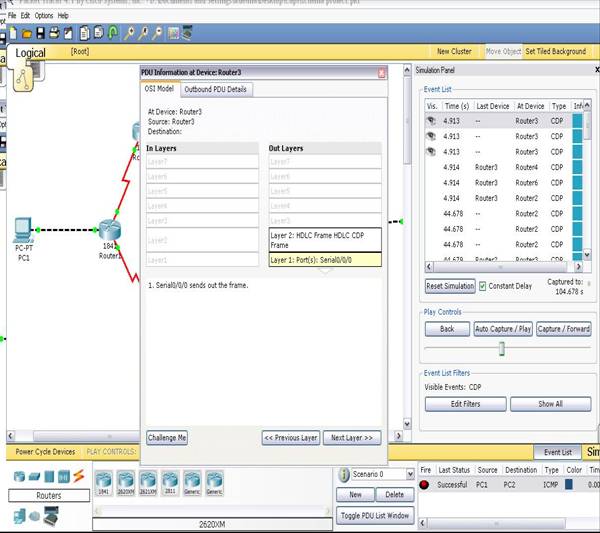
Task: Click the Challenge Me button
Action: coord(167,438)
